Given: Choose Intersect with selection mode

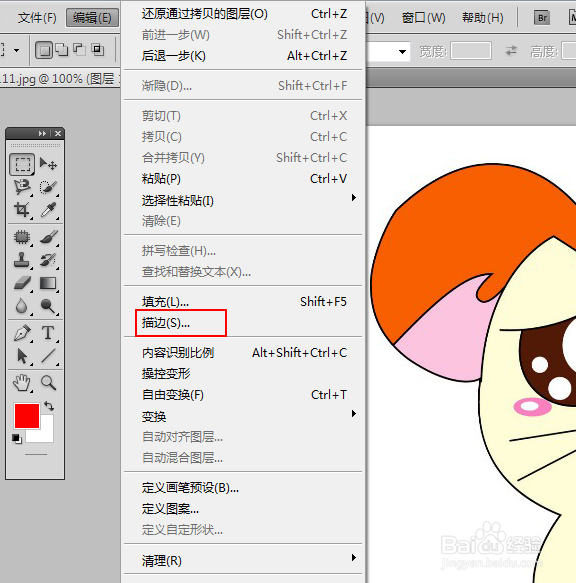Looking at the screenshot, I should pos(98,50).
